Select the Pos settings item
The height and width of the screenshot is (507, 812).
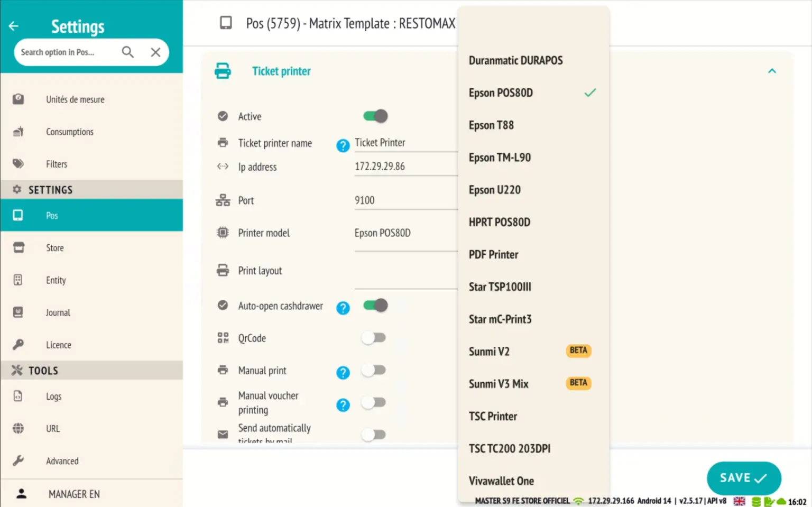(x=91, y=215)
